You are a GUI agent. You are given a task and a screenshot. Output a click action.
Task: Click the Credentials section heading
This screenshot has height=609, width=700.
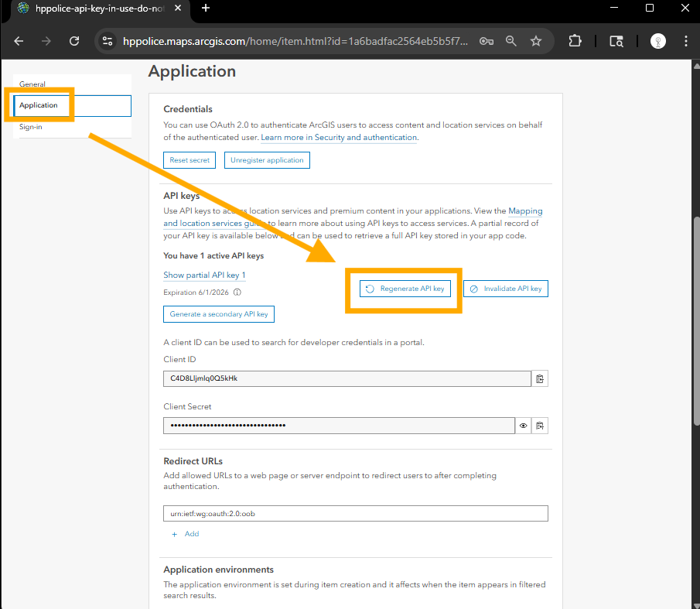coord(188,109)
